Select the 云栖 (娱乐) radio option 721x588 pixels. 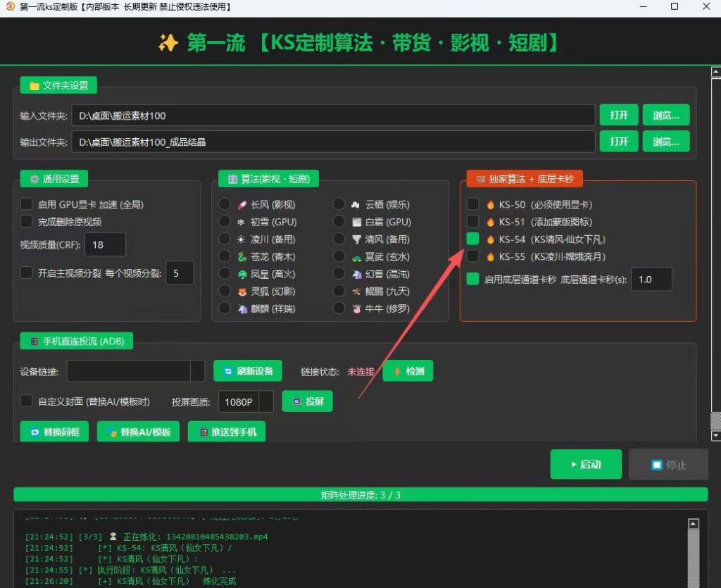click(x=339, y=204)
